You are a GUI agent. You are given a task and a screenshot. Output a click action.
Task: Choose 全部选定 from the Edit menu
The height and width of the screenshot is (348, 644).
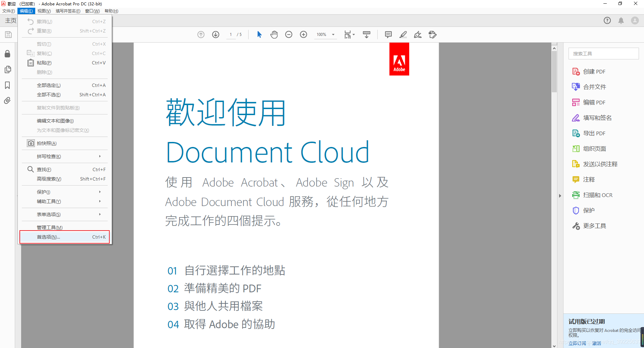coord(65,85)
